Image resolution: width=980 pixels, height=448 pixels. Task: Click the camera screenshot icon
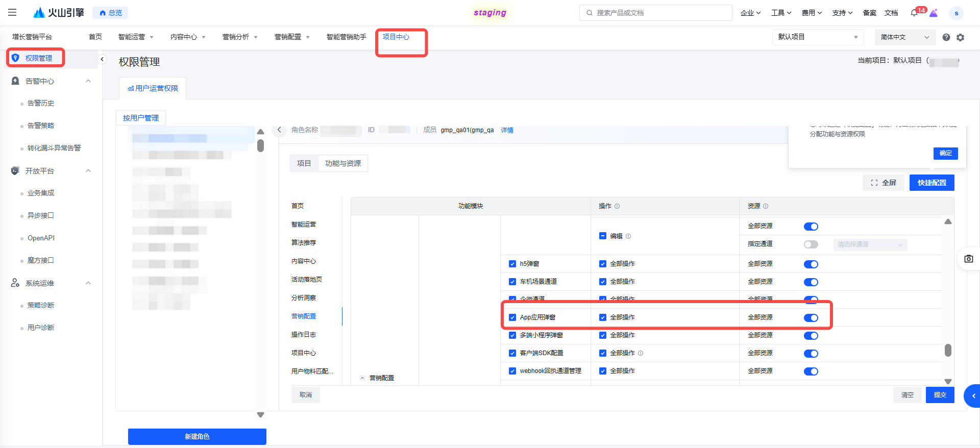point(968,259)
